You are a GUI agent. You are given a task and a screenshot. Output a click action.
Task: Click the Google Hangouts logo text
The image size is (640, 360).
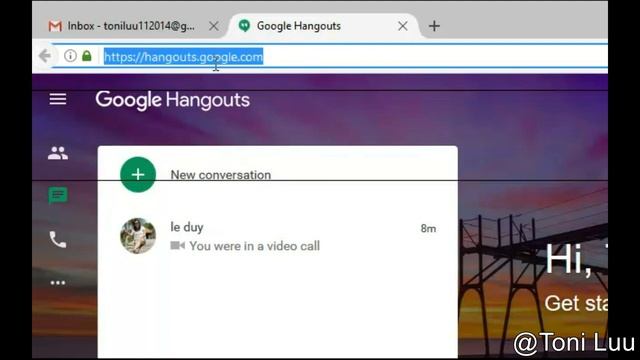point(173,100)
